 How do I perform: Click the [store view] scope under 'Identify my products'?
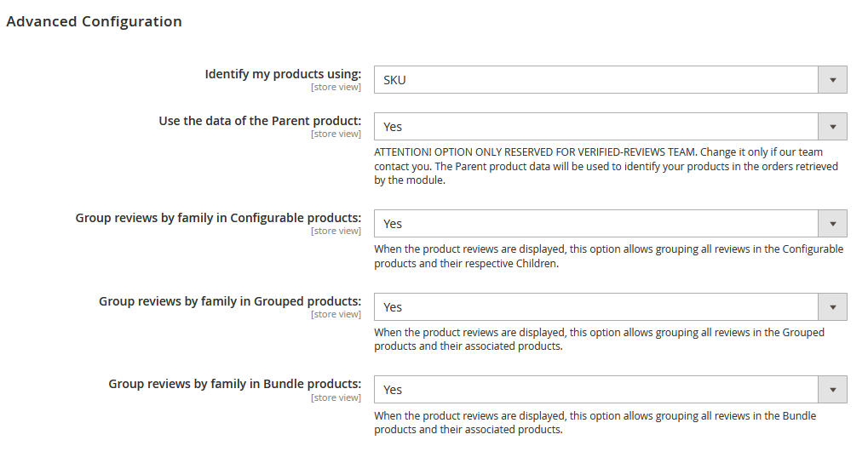coord(336,87)
